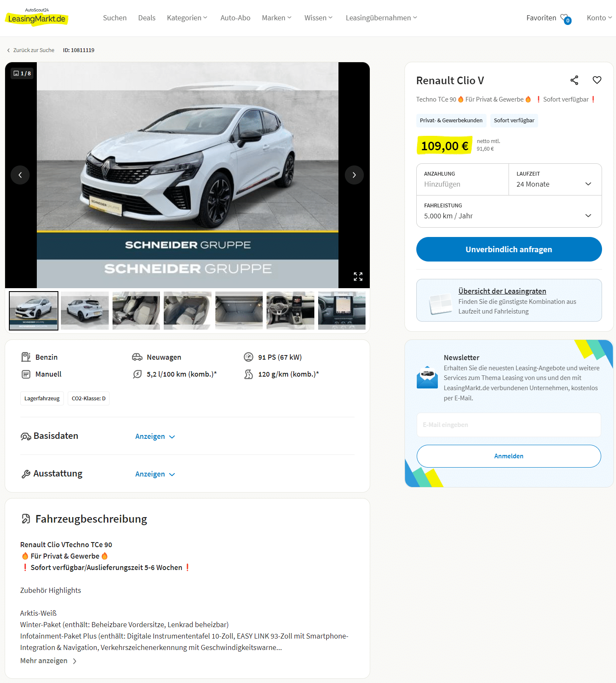
Task: Click the Privat- & Gewerbekunden tag
Action: click(x=451, y=121)
